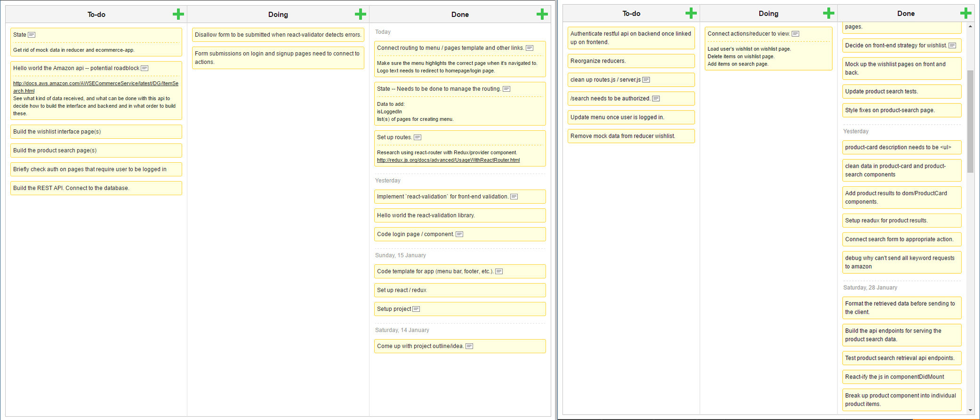Open 'Connect search form to appropriate action.' card
The height and width of the screenshot is (420, 980).
(x=902, y=239)
